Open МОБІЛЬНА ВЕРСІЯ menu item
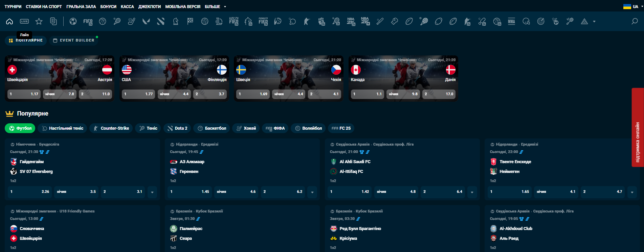This screenshot has width=644, height=252. pos(183,6)
